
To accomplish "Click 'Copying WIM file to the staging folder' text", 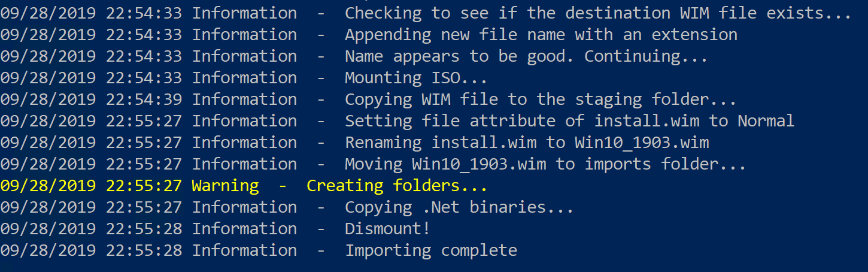I will coord(541,99).
